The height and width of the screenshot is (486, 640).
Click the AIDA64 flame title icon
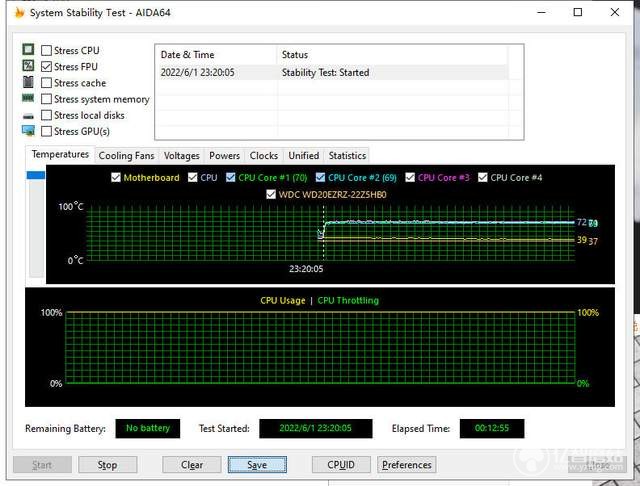point(19,13)
